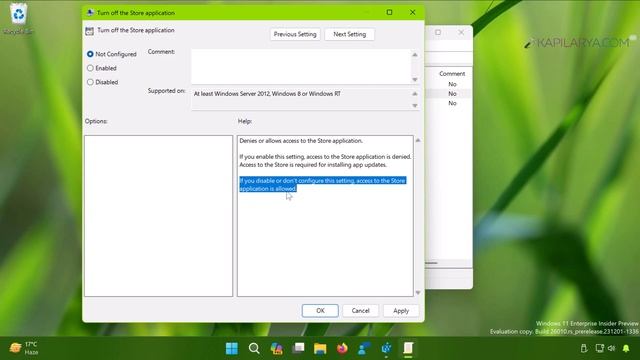The image size is (640, 360).
Task: Click first 'No' cell in background window
Action: click(x=452, y=84)
